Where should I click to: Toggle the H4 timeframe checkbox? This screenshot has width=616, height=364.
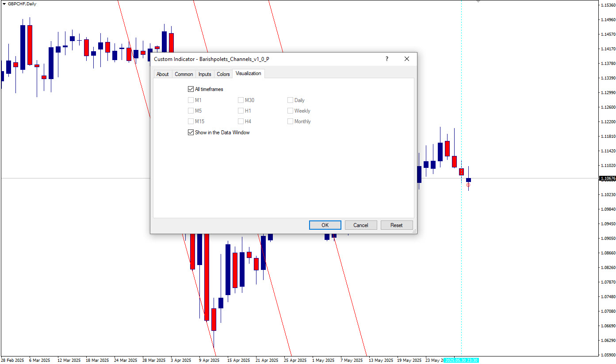coord(241,121)
